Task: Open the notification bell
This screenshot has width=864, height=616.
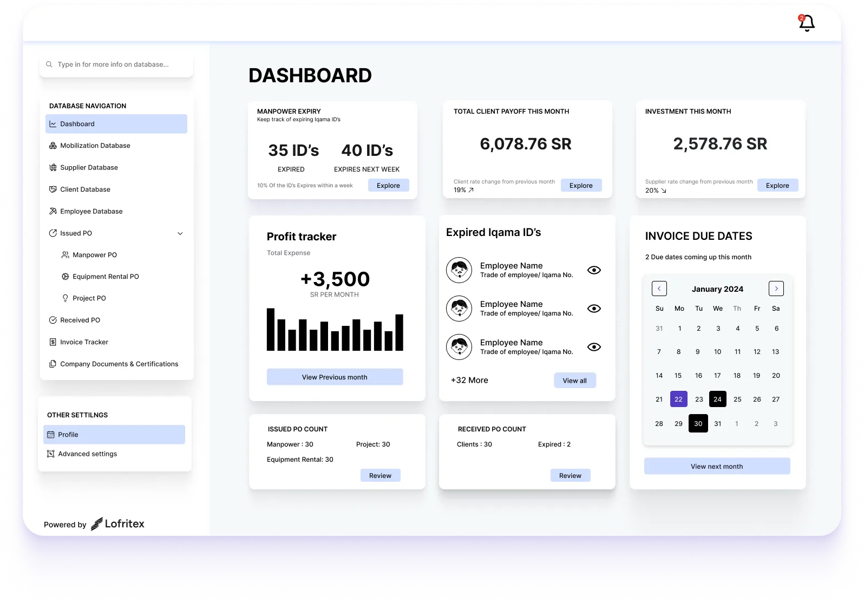Action: click(x=807, y=23)
